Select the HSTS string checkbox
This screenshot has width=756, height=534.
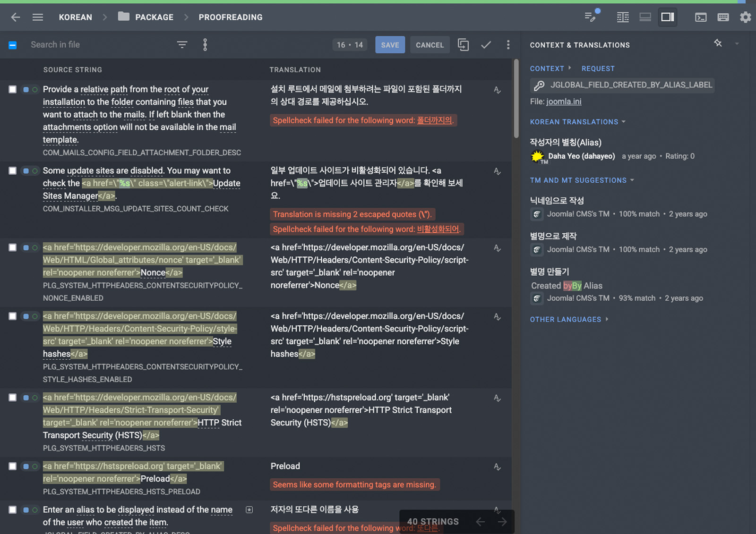13,398
